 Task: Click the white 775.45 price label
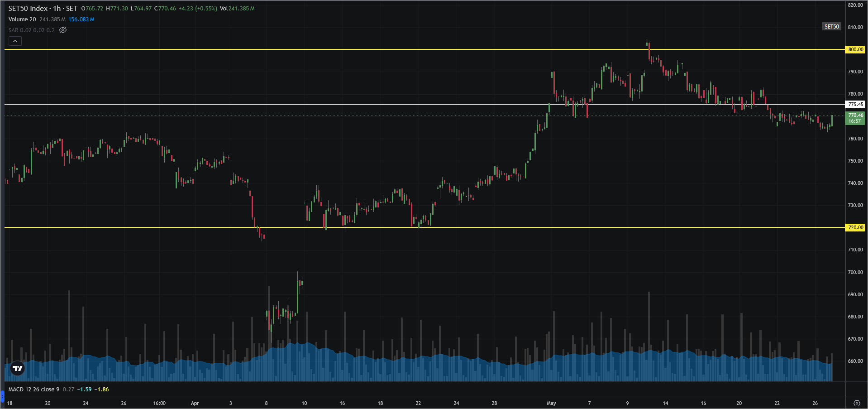click(x=855, y=104)
